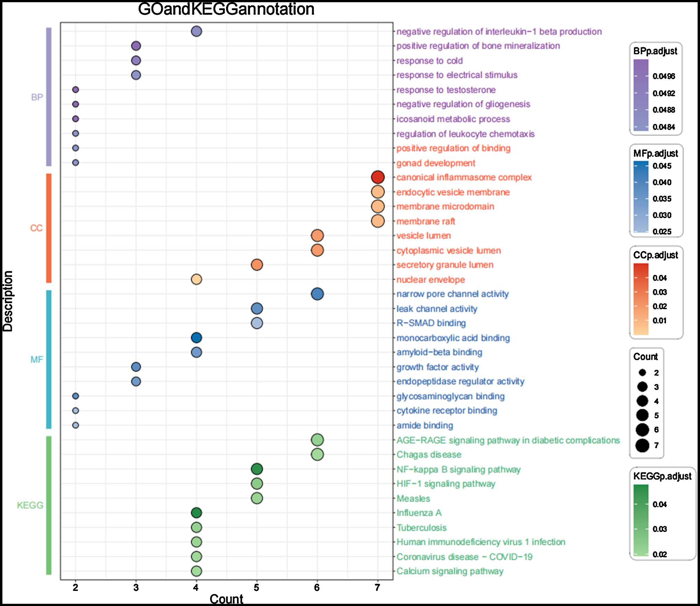Click the MF category label text

click(37, 360)
